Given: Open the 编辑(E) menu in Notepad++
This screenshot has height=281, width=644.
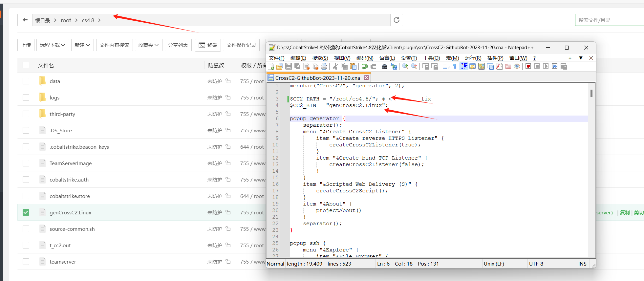Looking at the screenshot, I should 298,58.
